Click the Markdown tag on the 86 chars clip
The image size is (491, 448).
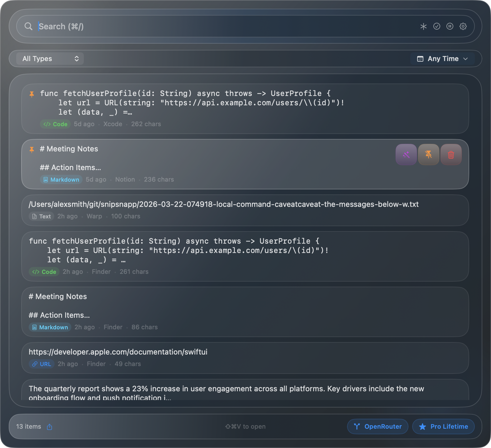50,327
